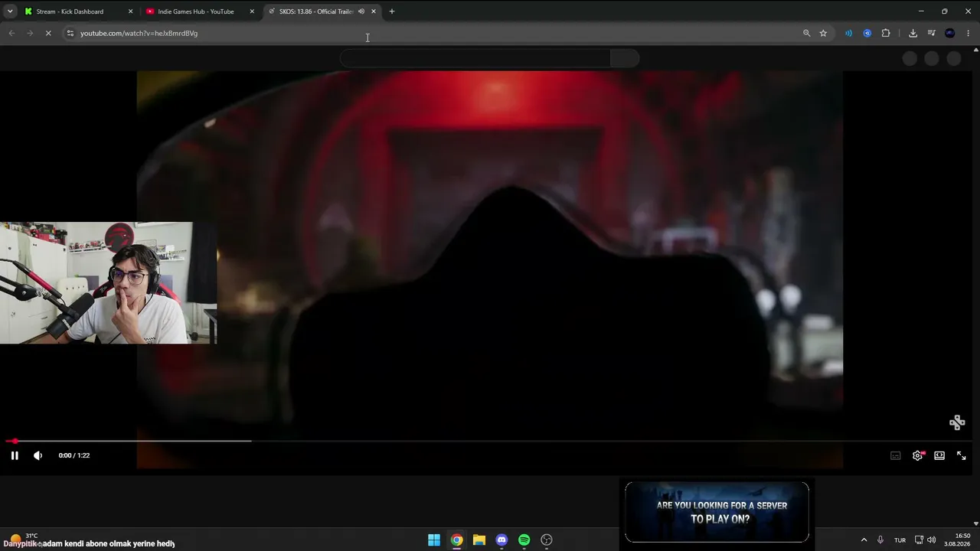The image size is (980, 551).
Task: Show the browser downloads
Action: pyautogui.click(x=913, y=33)
